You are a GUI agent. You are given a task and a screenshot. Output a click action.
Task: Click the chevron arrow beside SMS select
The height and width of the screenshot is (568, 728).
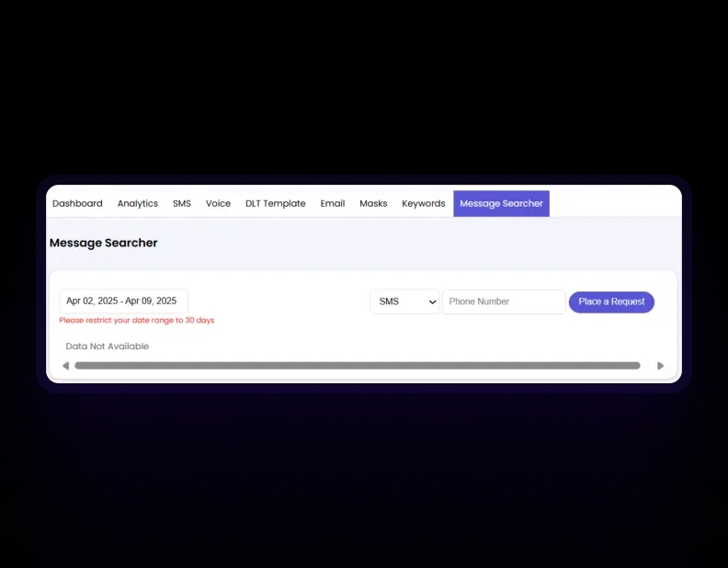(x=433, y=302)
